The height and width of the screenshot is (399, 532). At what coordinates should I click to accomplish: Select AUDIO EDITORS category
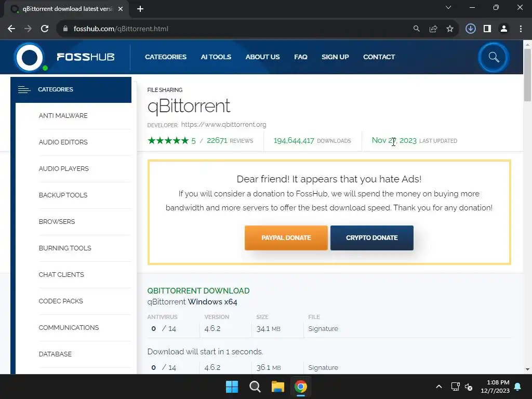click(x=63, y=142)
